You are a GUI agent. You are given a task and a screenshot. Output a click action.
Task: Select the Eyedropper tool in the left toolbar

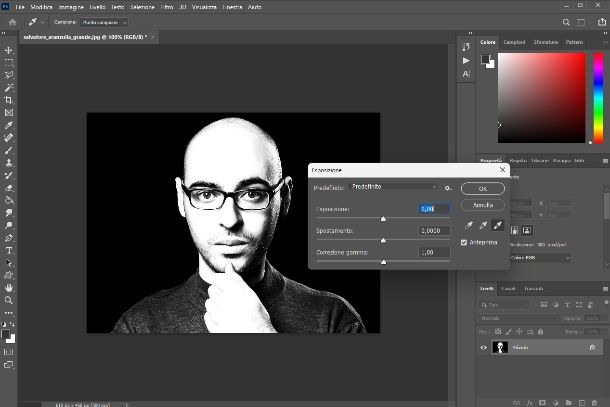point(9,125)
